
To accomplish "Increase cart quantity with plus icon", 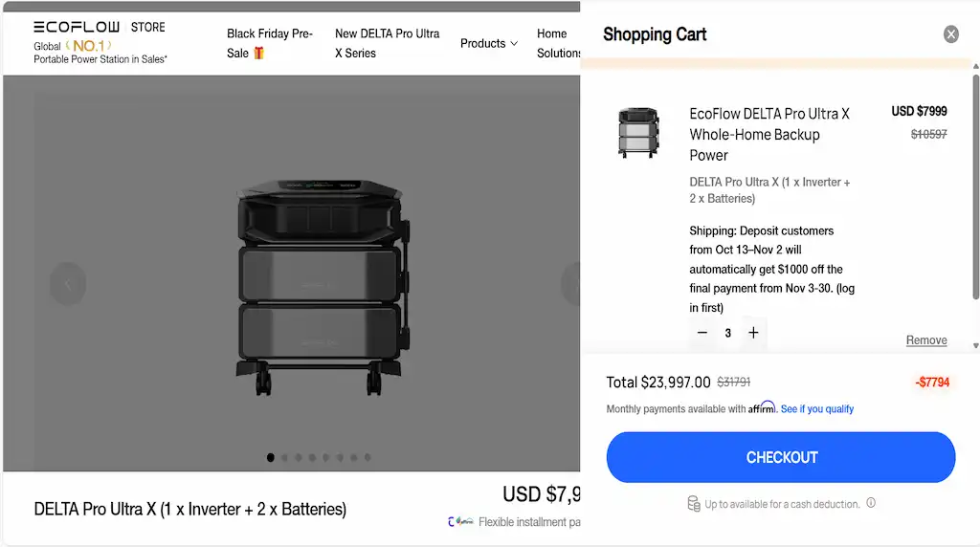I will pyautogui.click(x=753, y=332).
